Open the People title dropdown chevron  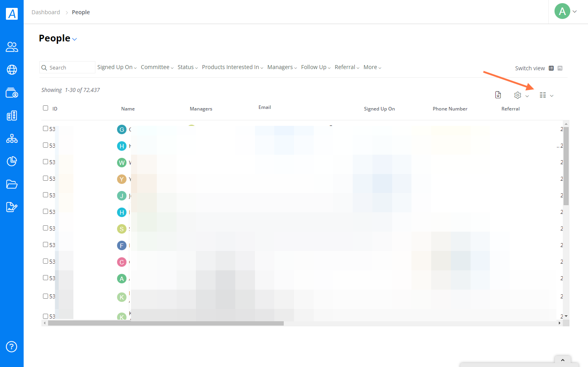(74, 39)
